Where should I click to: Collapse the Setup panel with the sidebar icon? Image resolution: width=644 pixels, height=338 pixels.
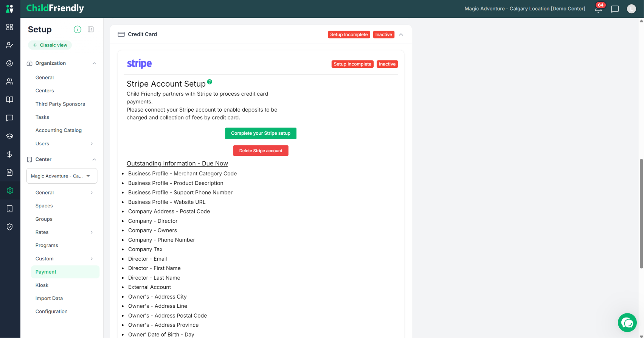coord(91,30)
